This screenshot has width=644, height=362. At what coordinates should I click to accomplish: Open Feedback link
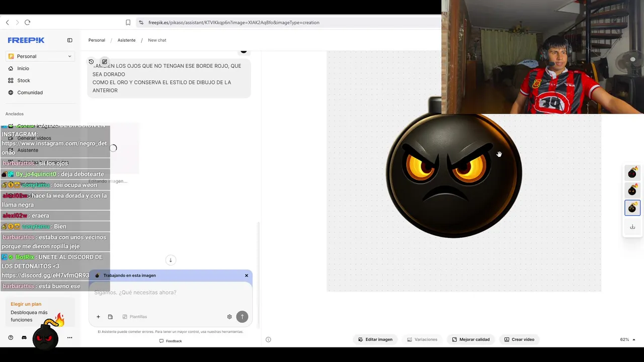[x=171, y=341]
